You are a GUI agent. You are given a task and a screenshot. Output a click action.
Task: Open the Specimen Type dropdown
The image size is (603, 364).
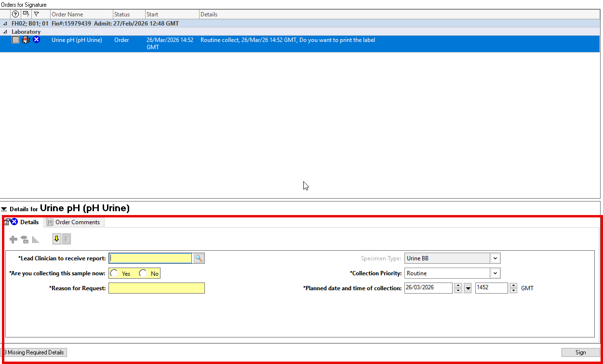(x=495, y=258)
